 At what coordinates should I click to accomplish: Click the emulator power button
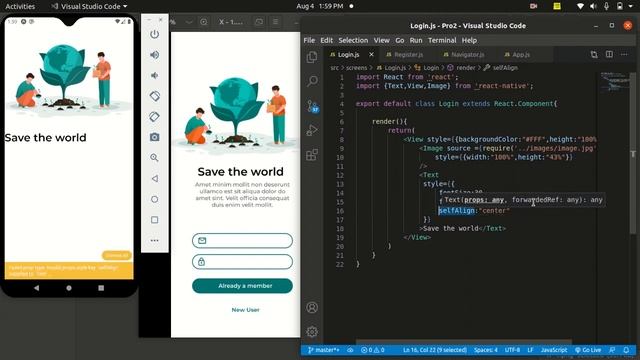[154, 34]
